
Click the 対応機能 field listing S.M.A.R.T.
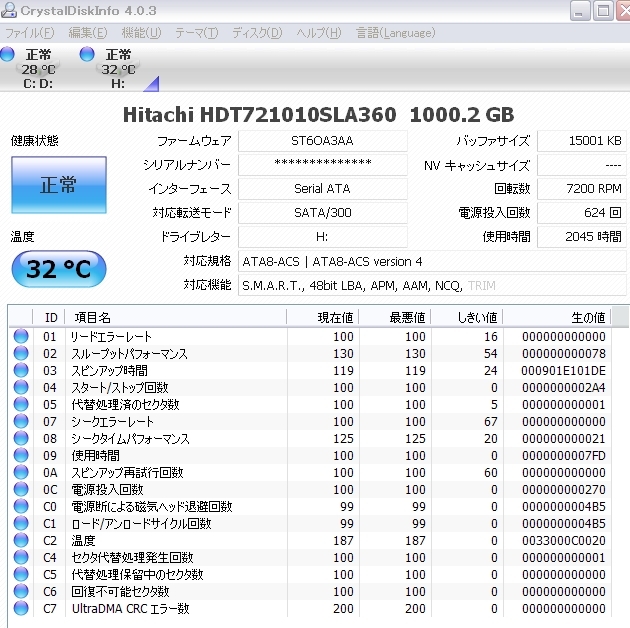pyautogui.click(x=432, y=286)
